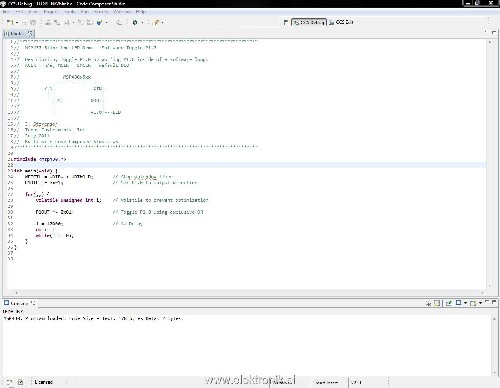Image resolution: width=500 pixels, height=388 pixels.
Task: Open the Scripts menu
Action: [x=101, y=12]
